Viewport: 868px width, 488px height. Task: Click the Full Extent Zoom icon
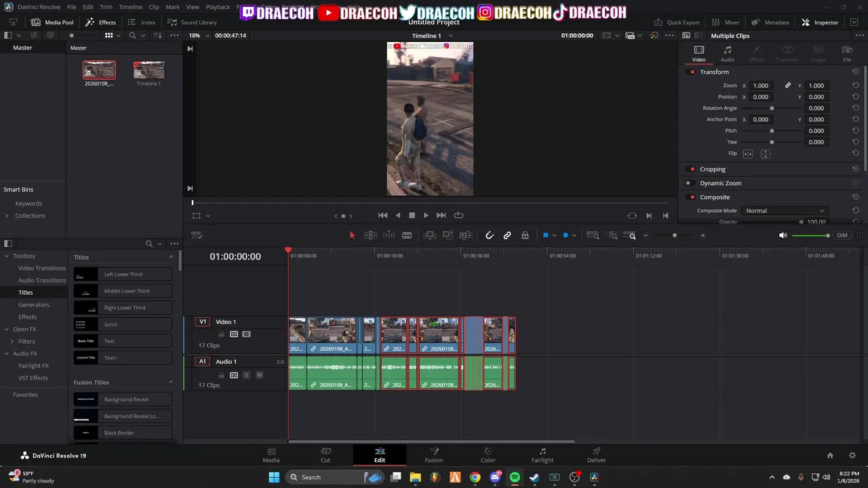[593, 235]
